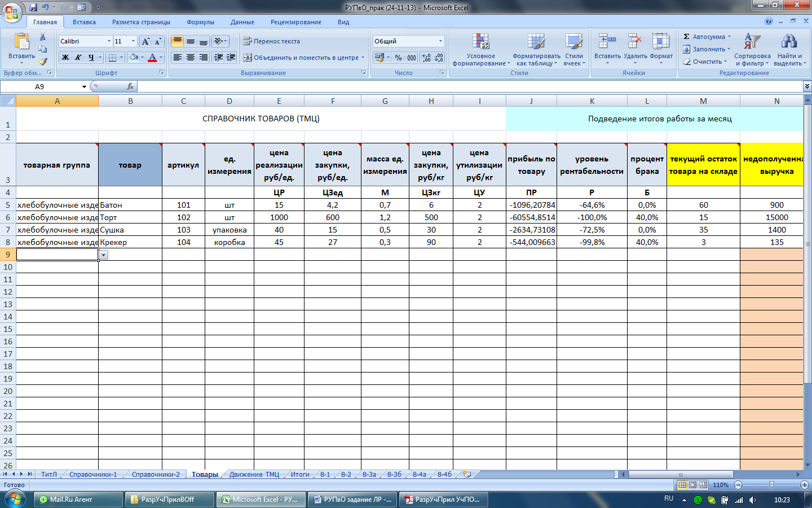Click the Excel Help question mark icon

[769, 21]
